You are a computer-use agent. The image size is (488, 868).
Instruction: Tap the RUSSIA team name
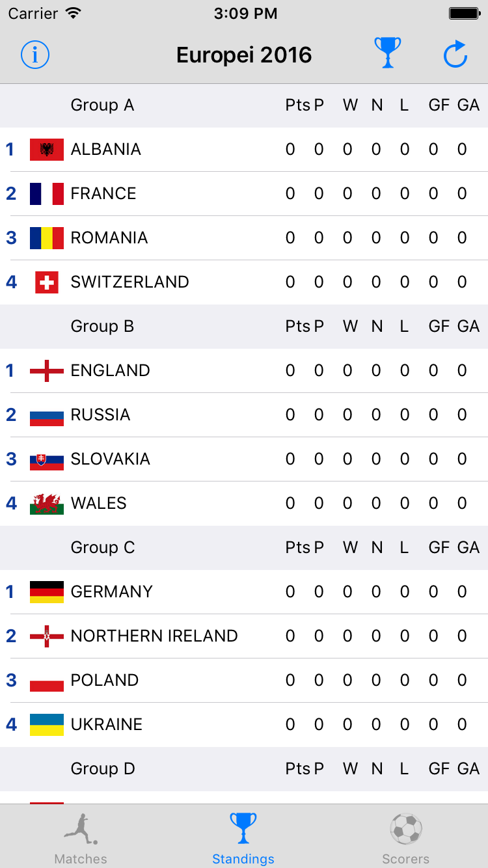[101, 415]
